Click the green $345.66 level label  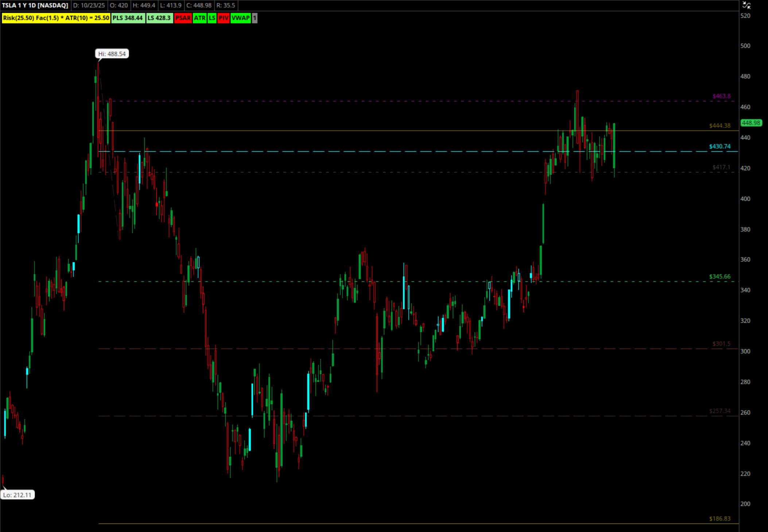tap(719, 277)
